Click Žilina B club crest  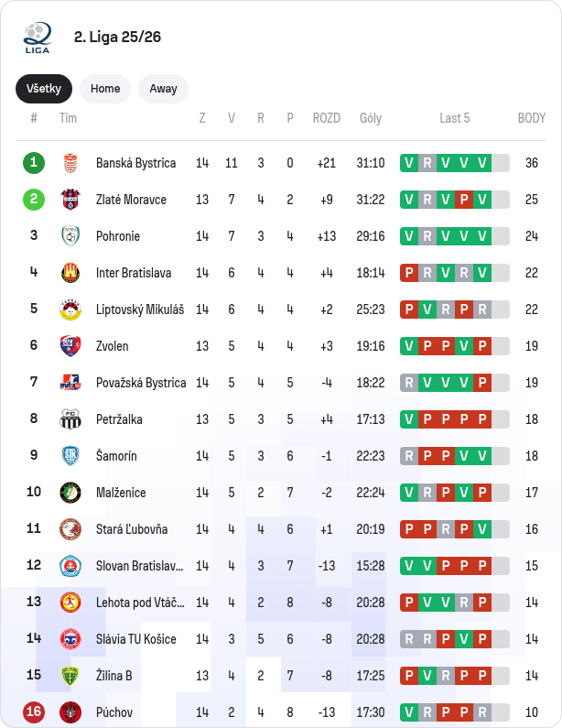point(70,676)
